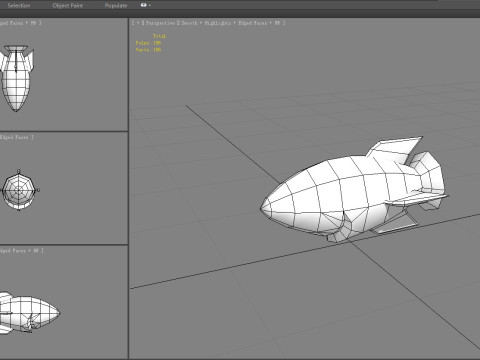Open the Perspective viewport plus menu
Screen dimensions: 480x360
coord(138,23)
